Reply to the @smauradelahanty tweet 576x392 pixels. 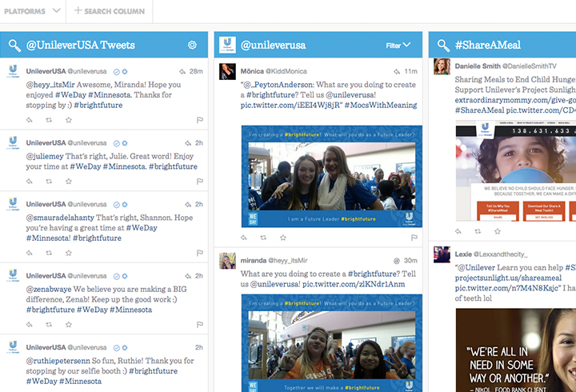[x=30, y=253]
